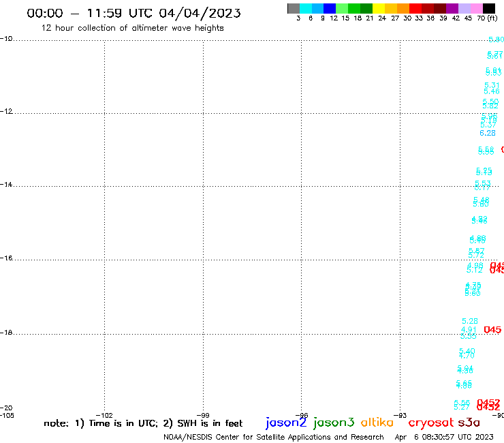The height and width of the screenshot is (443, 504).
Task: Pick the maroon swatch in the color bar
Action: (440, 8)
